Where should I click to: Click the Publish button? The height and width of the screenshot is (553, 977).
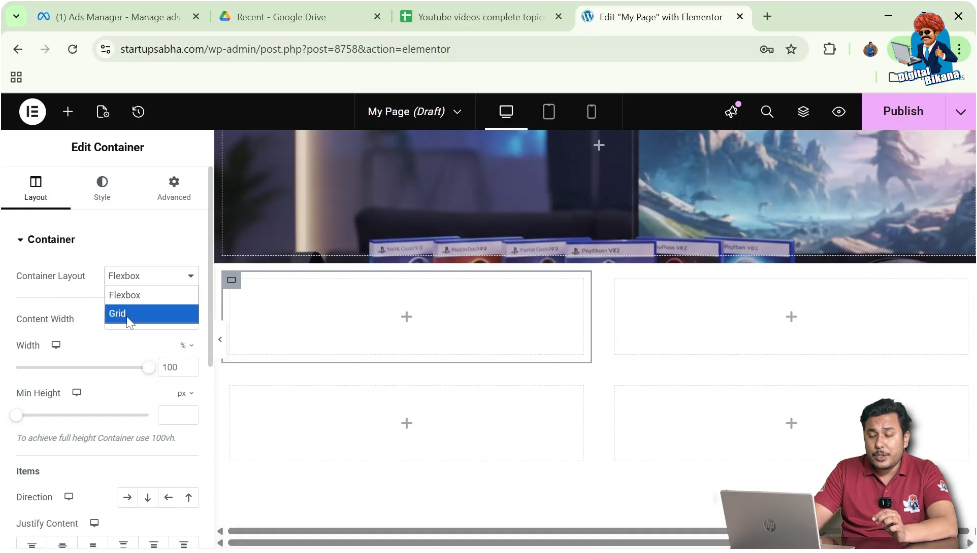coord(903,111)
